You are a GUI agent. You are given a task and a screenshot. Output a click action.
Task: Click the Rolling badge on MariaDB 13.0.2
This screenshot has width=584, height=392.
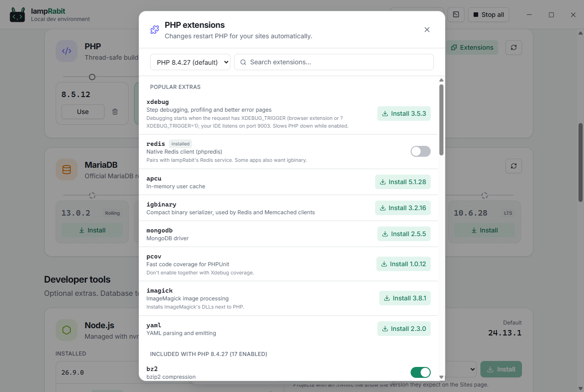click(112, 213)
